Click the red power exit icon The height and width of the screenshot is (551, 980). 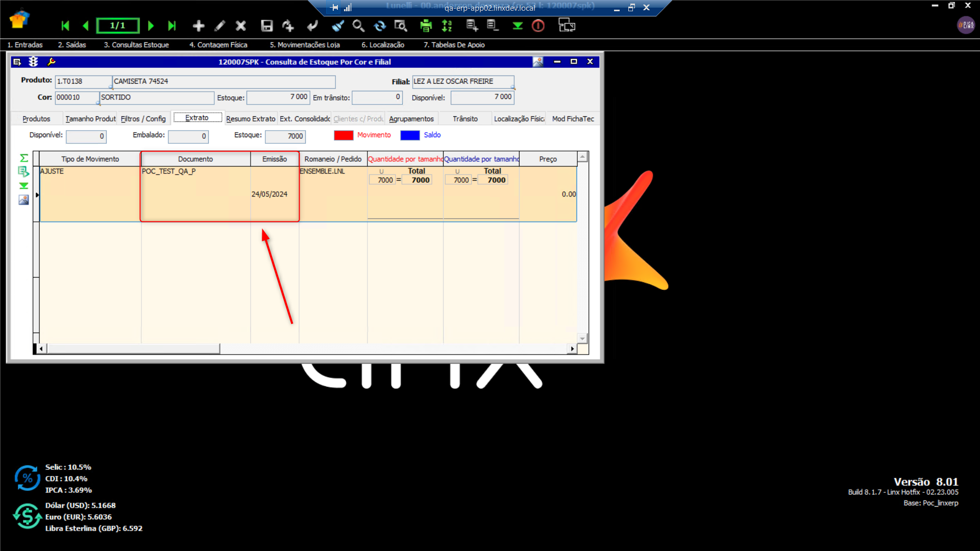(538, 26)
